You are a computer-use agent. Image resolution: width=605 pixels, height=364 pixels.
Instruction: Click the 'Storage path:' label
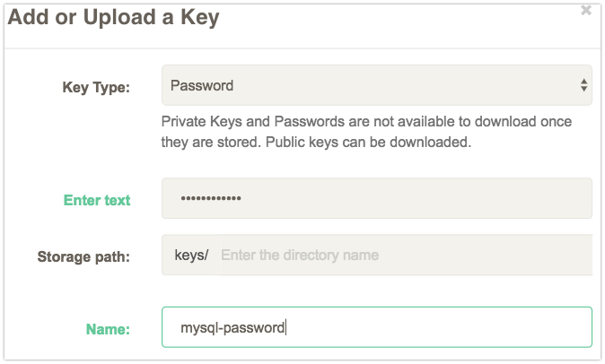coord(83,256)
